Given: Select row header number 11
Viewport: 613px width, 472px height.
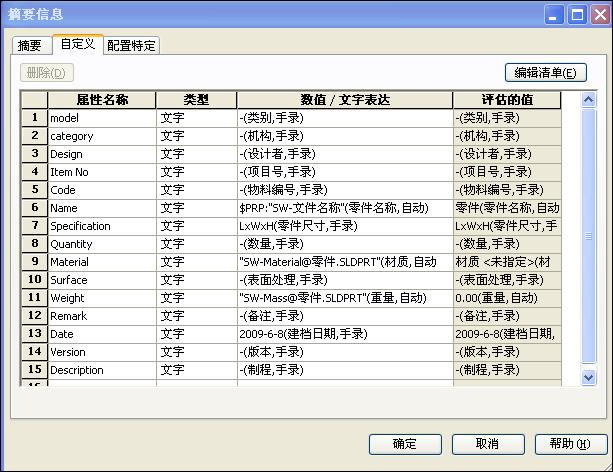Looking at the screenshot, I should click(35, 298).
